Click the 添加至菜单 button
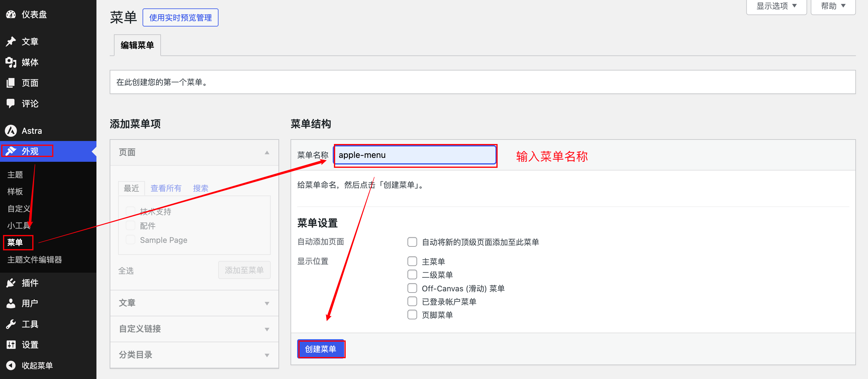This screenshot has width=868, height=379. tap(244, 270)
